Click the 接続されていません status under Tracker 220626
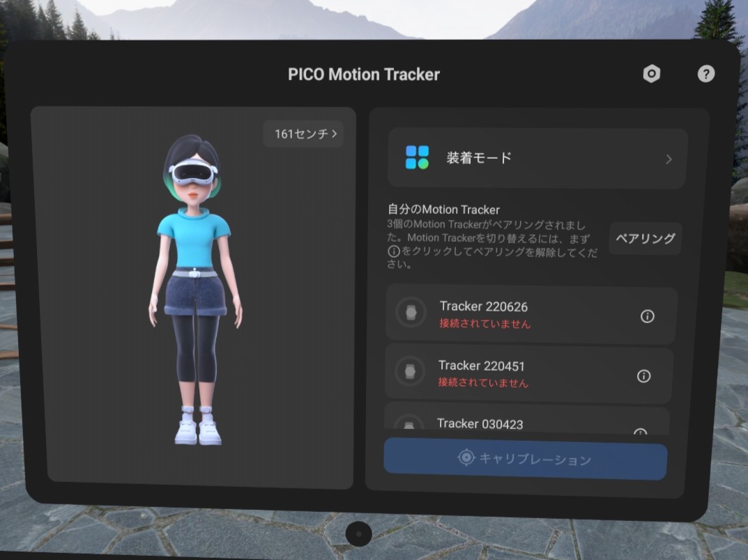748x560 pixels. pyautogui.click(x=484, y=324)
